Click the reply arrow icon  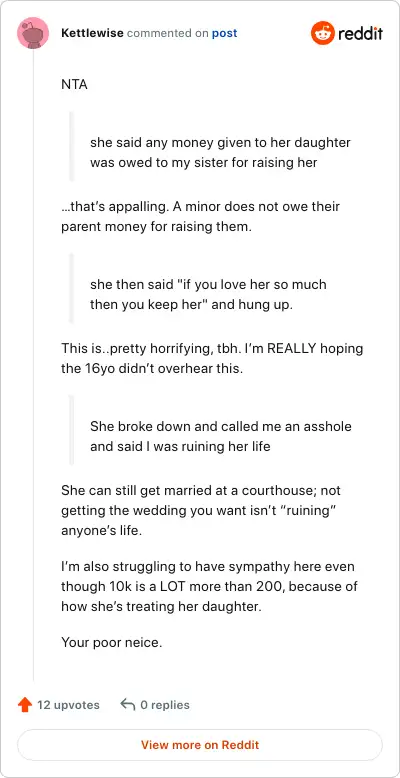[x=128, y=705]
